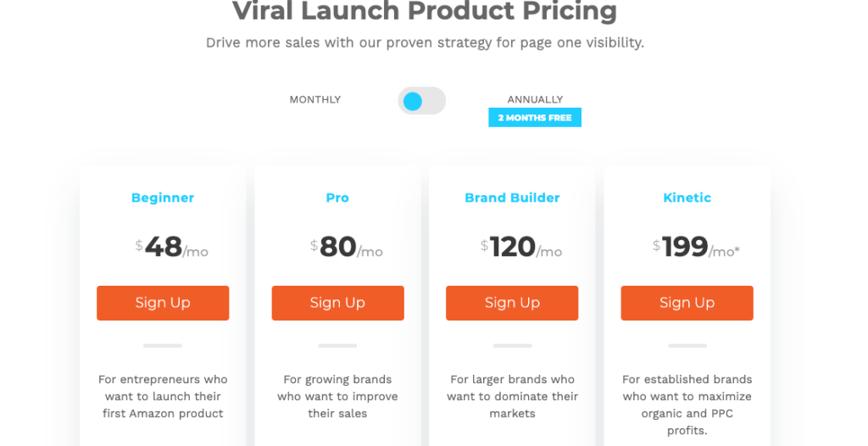The image size is (868, 446).
Task: Select the Pro description about growing brands
Action: tap(337, 396)
